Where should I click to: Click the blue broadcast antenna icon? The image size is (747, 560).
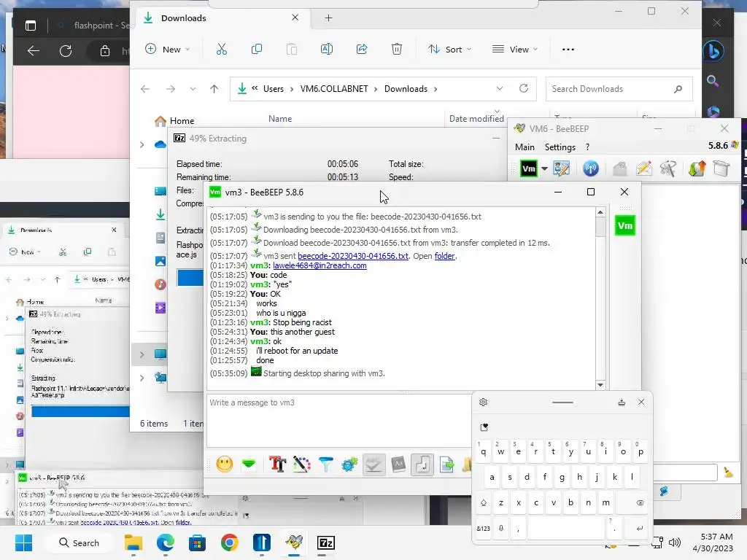(x=591, y=168)
